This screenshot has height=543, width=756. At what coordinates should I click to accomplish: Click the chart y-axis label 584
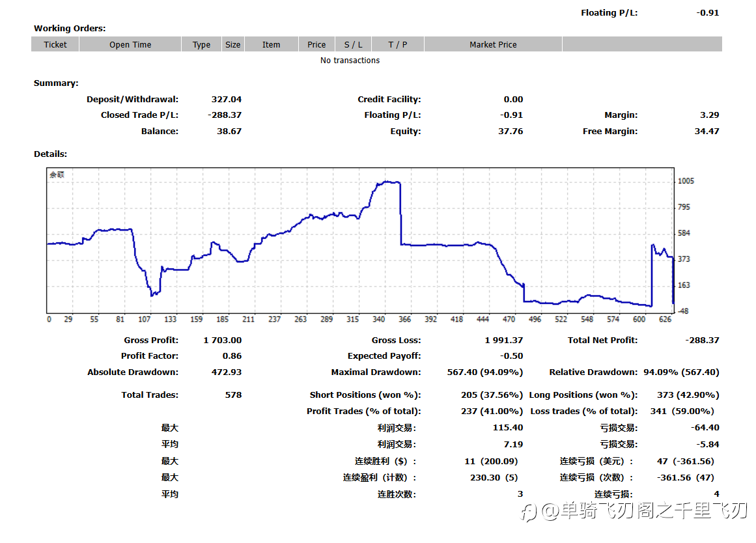coord(684,233)
